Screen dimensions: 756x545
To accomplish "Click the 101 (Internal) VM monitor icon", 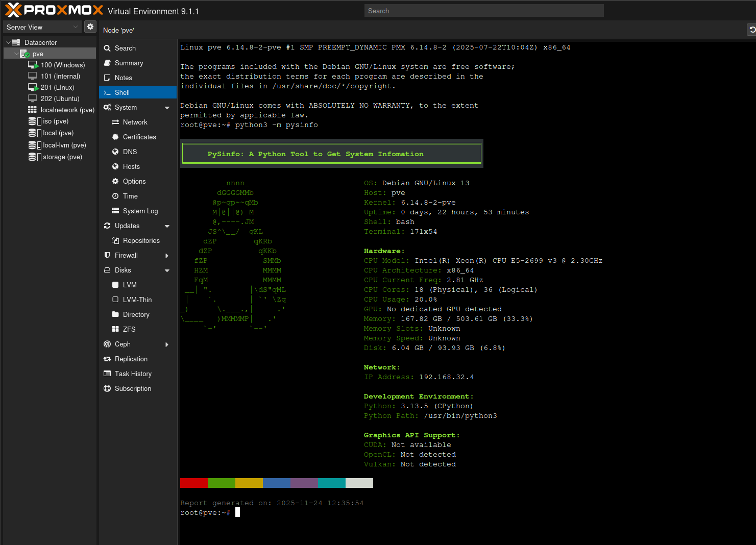I will [x=33, y=76].
